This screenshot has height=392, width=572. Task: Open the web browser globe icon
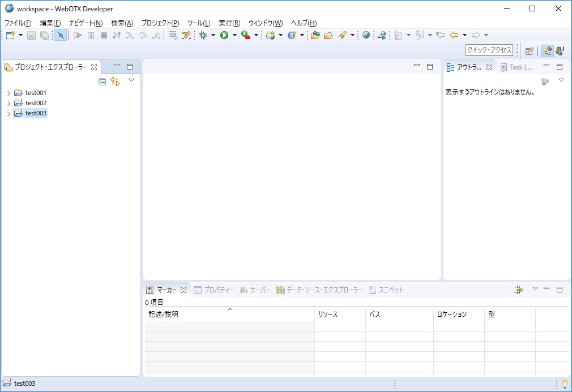click(x=366, y=35)
